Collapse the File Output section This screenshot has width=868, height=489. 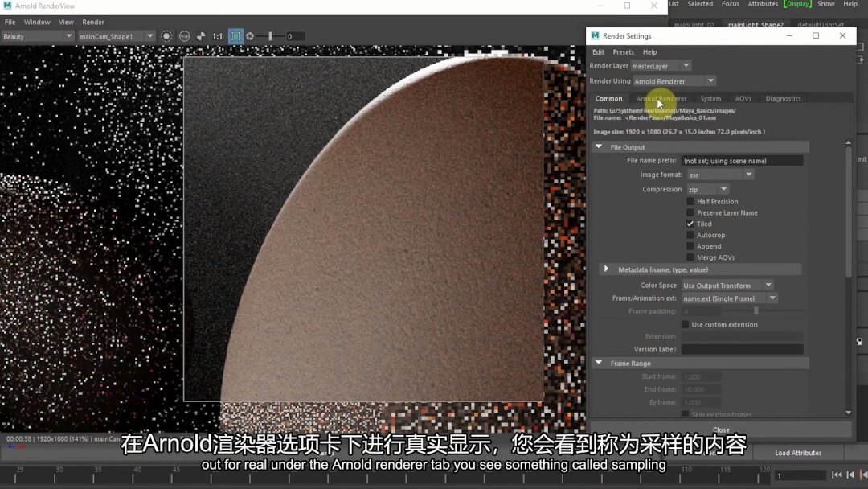click(599, 147)
